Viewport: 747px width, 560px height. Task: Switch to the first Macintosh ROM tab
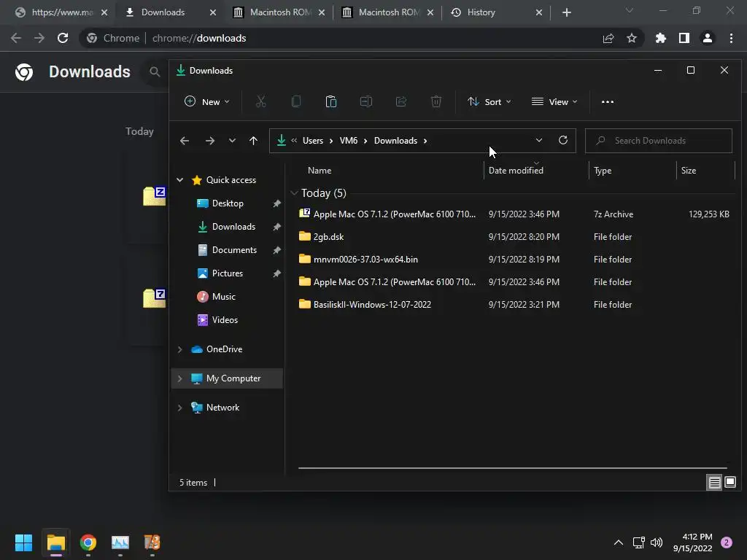[x=281, y=12]
